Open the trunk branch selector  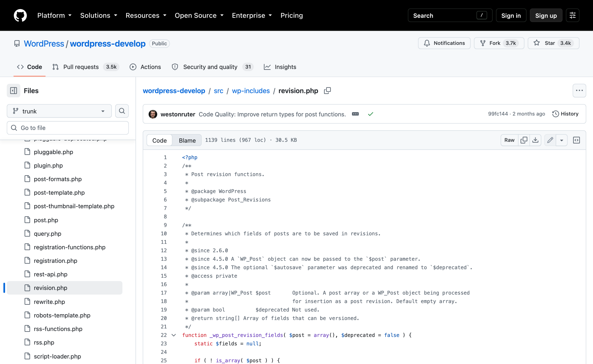59,111
